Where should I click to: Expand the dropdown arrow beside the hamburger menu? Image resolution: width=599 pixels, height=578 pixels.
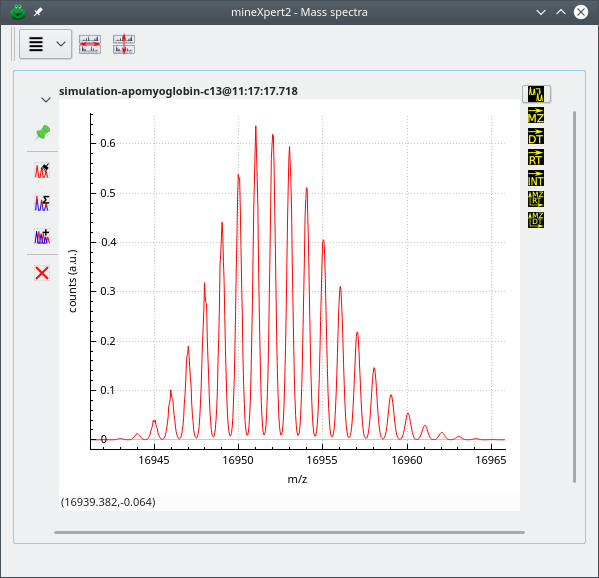[x=61, y=44]
